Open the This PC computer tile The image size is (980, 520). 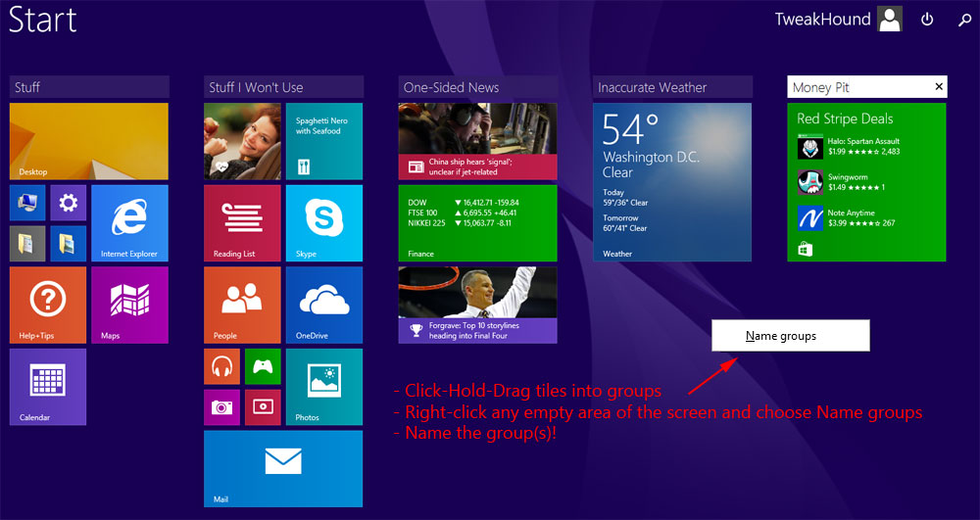point(27,203)
